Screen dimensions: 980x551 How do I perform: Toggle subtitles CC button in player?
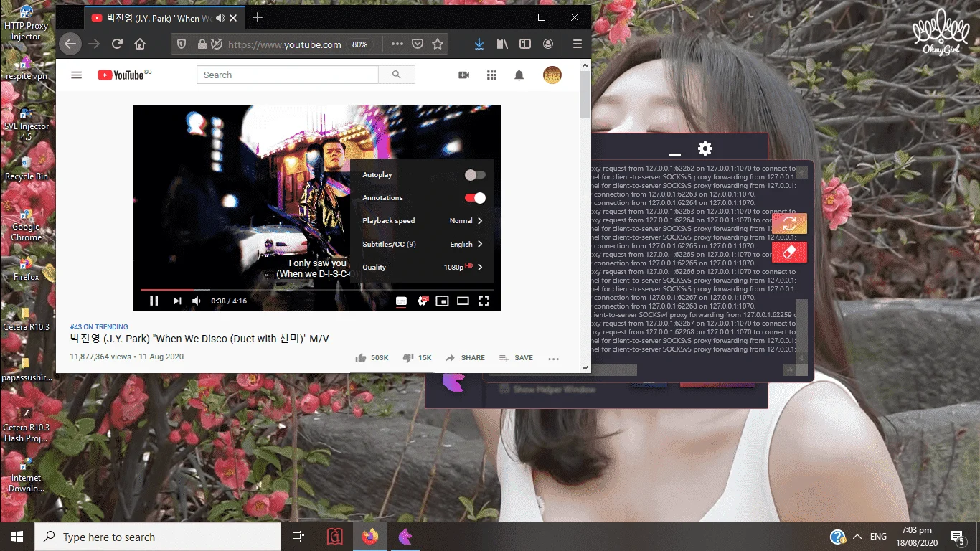tap(402, 301)
